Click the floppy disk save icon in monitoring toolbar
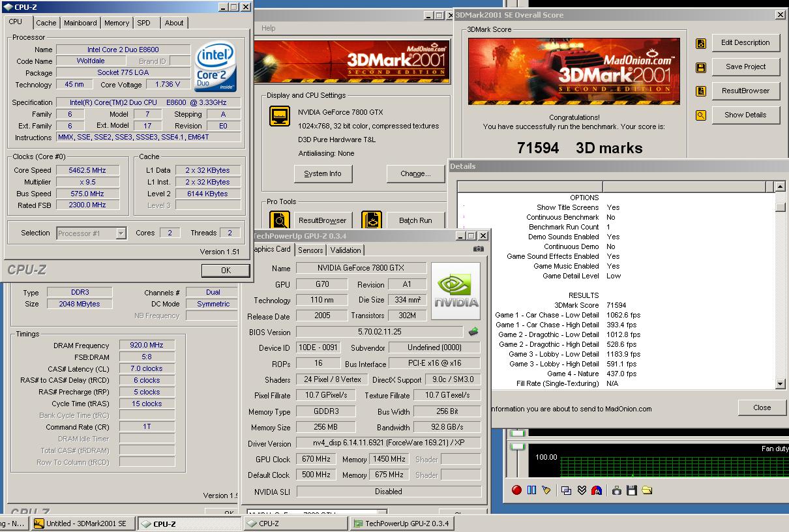Screen dimensions: 789x532 [632, 490]
